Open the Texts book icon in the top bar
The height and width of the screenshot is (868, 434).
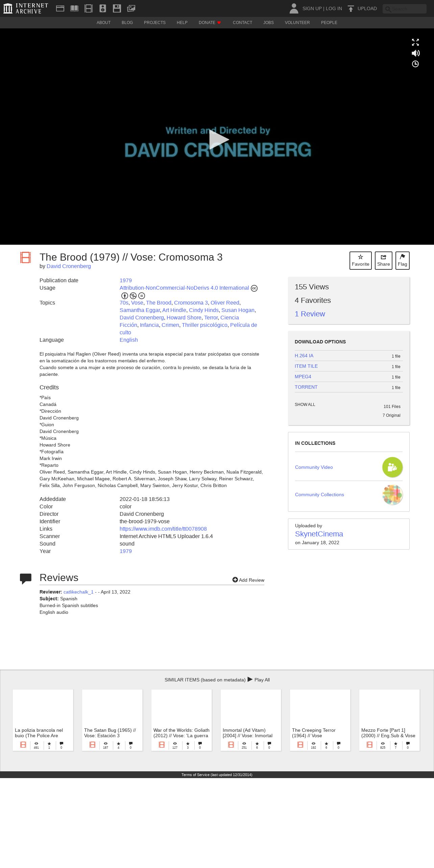[74, 8]
